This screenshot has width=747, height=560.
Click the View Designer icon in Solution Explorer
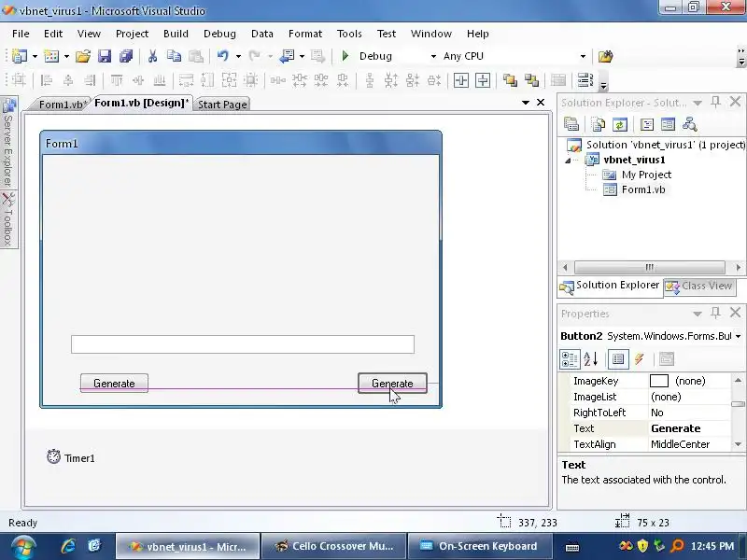coord(668,124)
